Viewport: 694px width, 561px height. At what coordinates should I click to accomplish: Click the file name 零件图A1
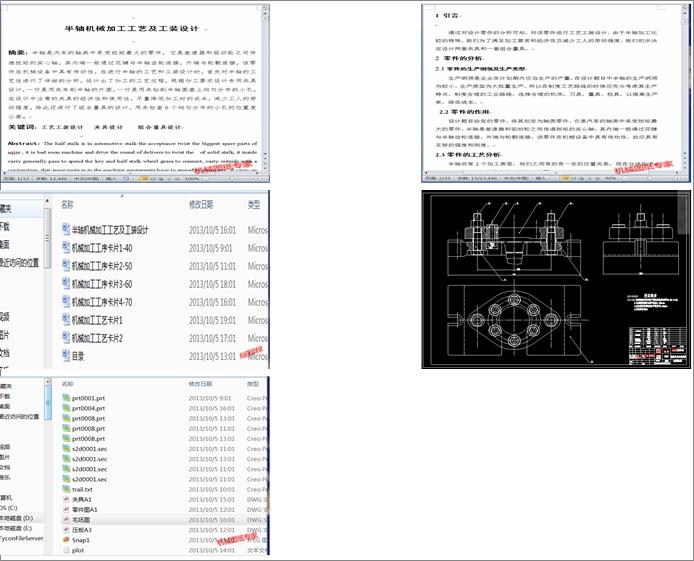[x=85, y=510]
